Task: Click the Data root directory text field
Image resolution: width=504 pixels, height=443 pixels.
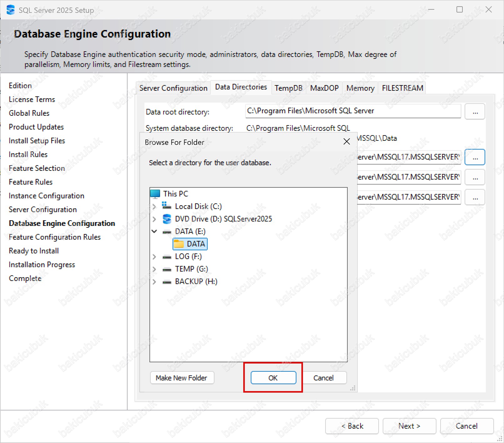Action: point(353,111)
